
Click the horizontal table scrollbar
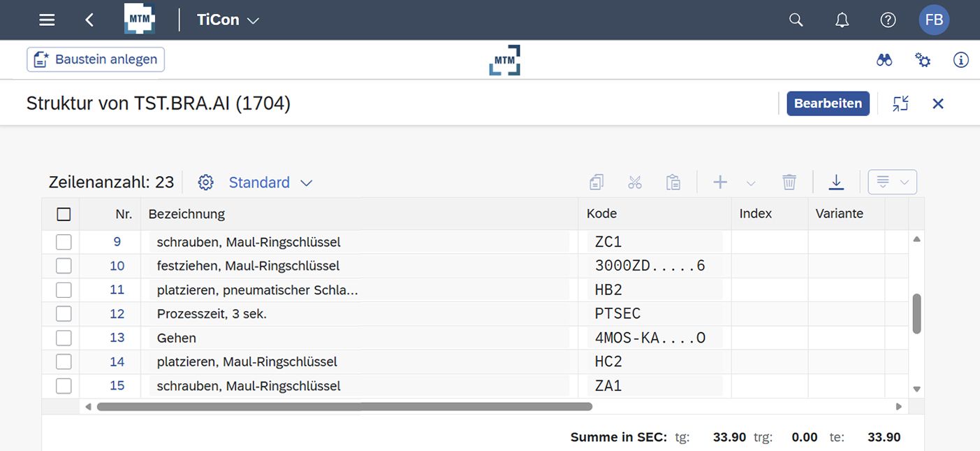coord(344,406)
